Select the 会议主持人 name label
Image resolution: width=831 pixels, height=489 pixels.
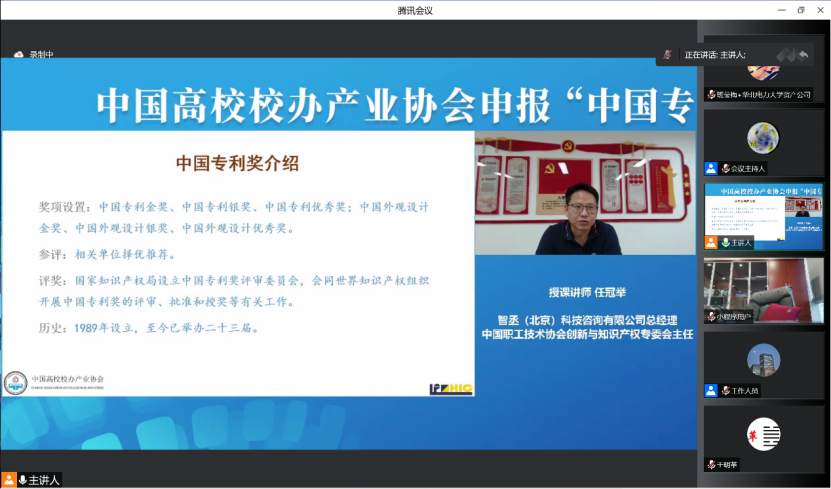[x=748, y=168]
